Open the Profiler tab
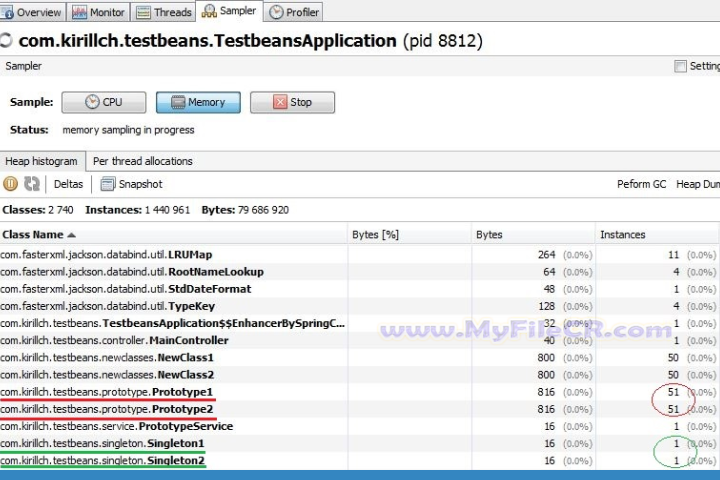The width and height of the screenshot is (720, 480). coord(295,12)
